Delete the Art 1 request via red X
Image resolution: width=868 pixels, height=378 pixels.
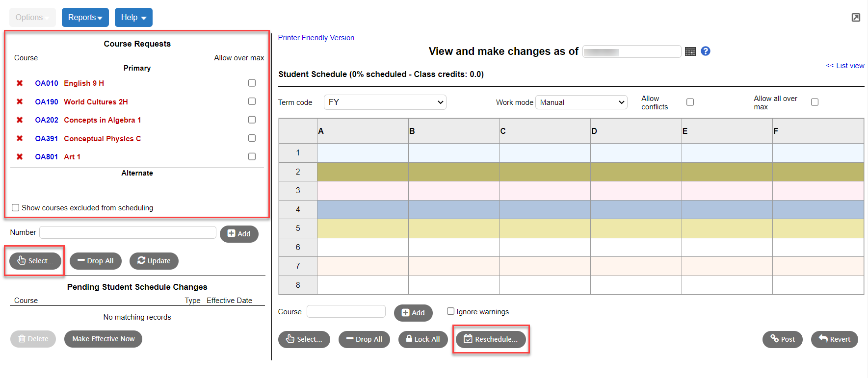(20, 156)
